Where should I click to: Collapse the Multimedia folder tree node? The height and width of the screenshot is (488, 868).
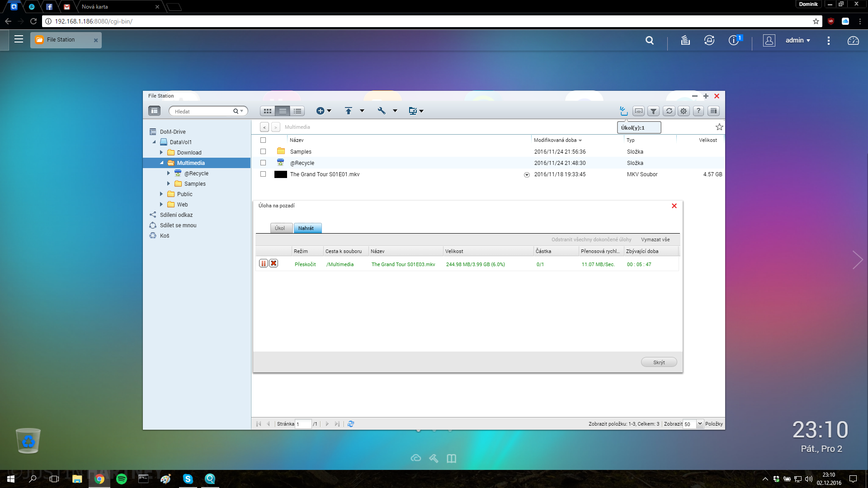pos(161,163)
